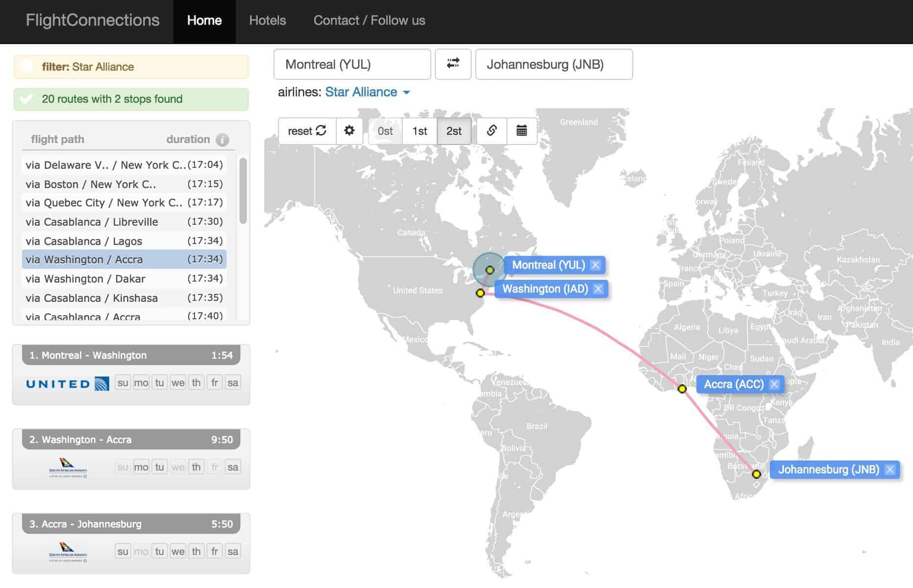Click the reset button
The image size is (913, 588).
coord(307,131)
